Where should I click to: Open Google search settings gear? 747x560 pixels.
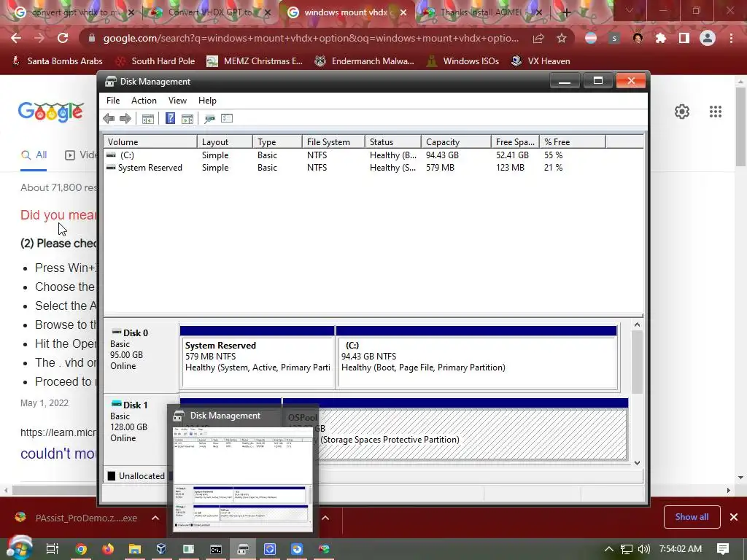(682, 112)
